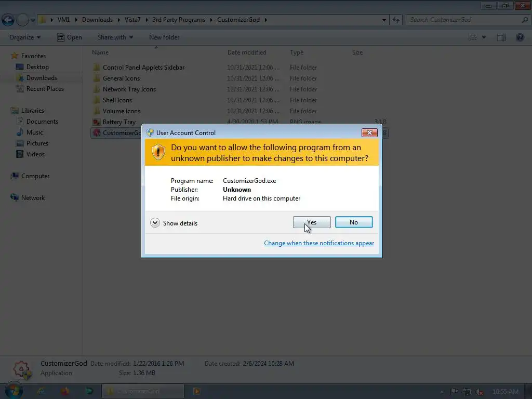Open Firefox from the taskbar

[65, 391]
